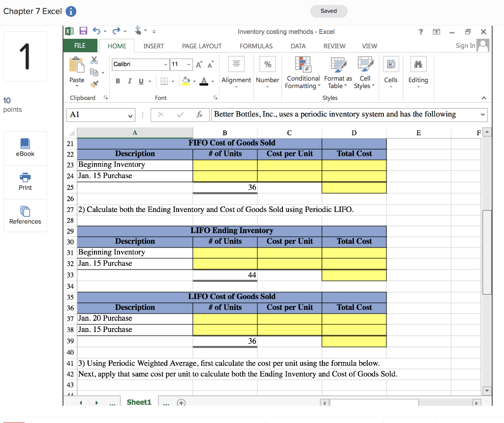Select Beginning Inventory units cell in row 23
The width and height of the screenshot is (504, 423).
(x=225, y=165)
